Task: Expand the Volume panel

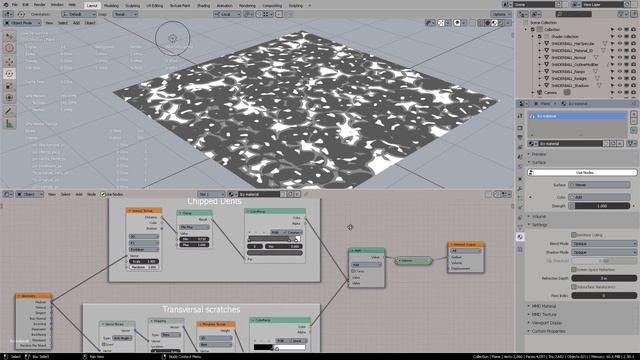Action: coord(538,216)
